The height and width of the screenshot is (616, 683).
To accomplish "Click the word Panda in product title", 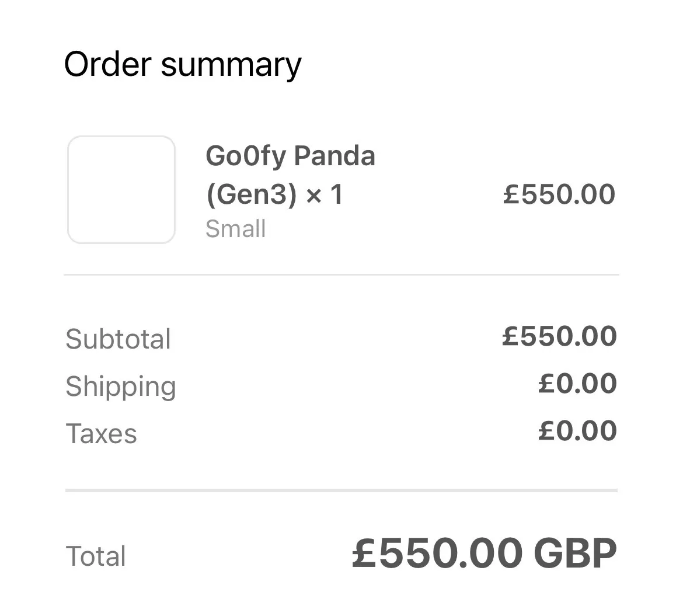I will (x=334, y=155).
